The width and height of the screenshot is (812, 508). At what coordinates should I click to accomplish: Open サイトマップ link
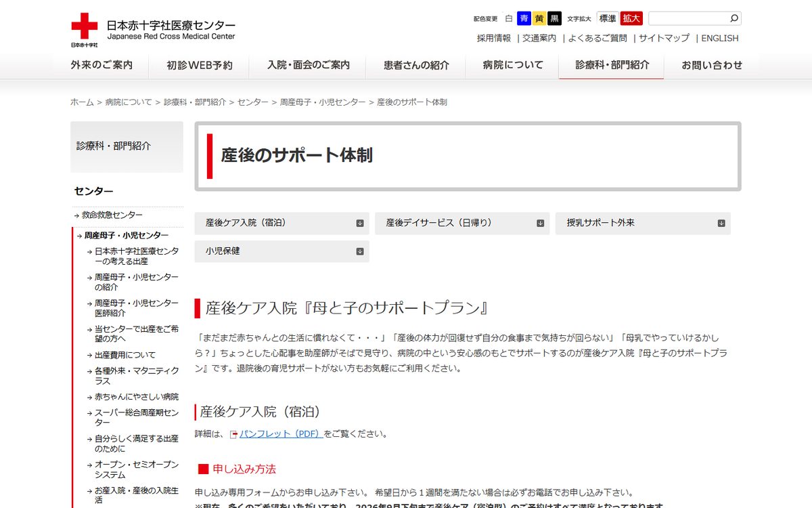[x=664, y=38]
